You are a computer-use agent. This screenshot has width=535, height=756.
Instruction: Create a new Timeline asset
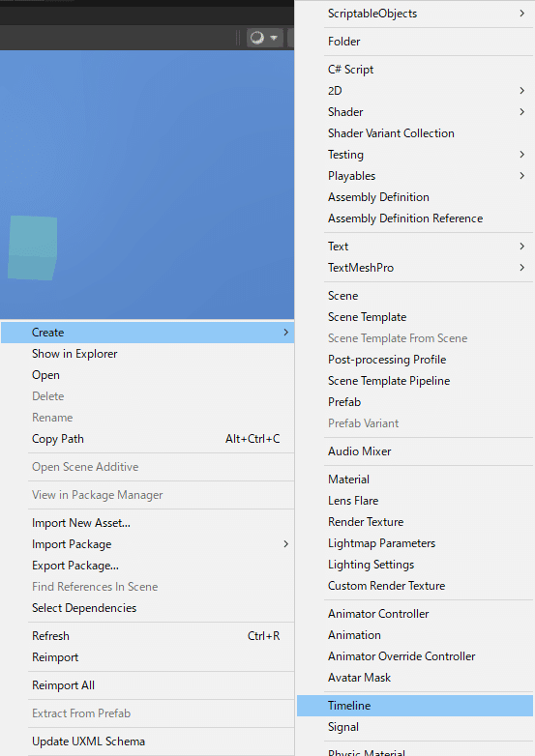(415, 706)
